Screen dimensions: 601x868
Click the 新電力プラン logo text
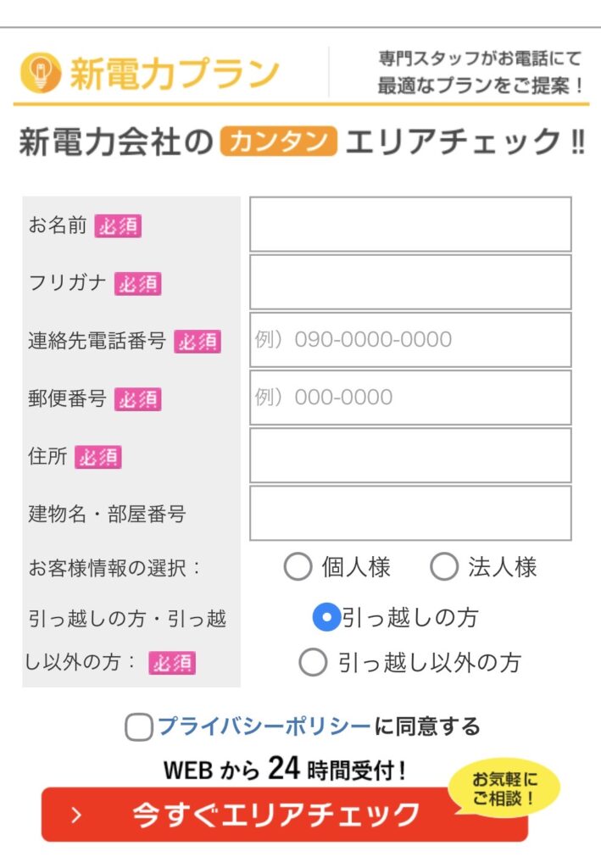pos(174,74)
